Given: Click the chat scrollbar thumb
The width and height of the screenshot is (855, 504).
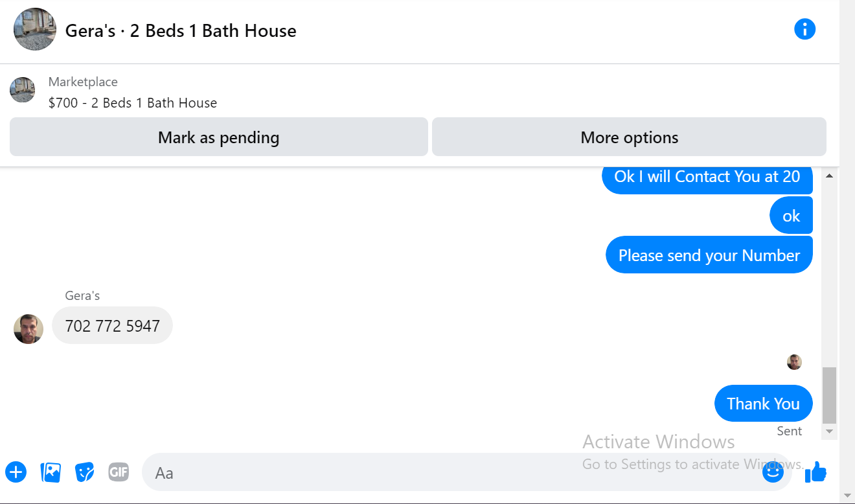Looking at the screenshot, I should tap(829, 395).
